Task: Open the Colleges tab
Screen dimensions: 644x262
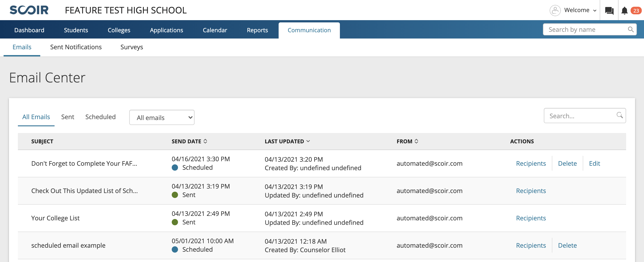Action: pos(119,30)
